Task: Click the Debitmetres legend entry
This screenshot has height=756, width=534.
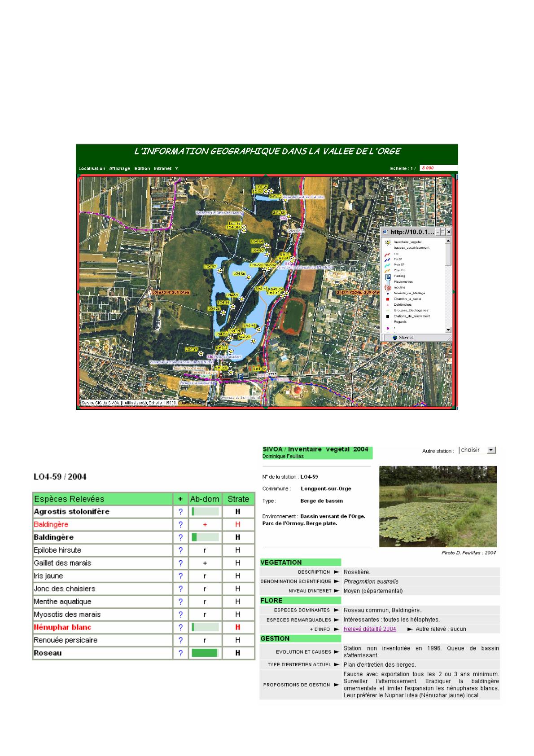Action: click(x=403, y=304)
